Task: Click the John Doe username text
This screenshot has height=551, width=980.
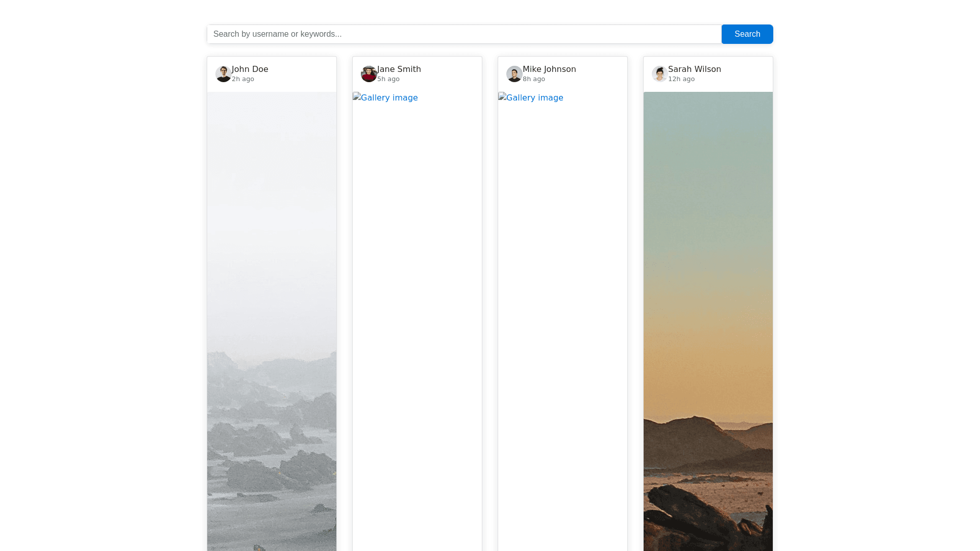Action: coord(250,69)
